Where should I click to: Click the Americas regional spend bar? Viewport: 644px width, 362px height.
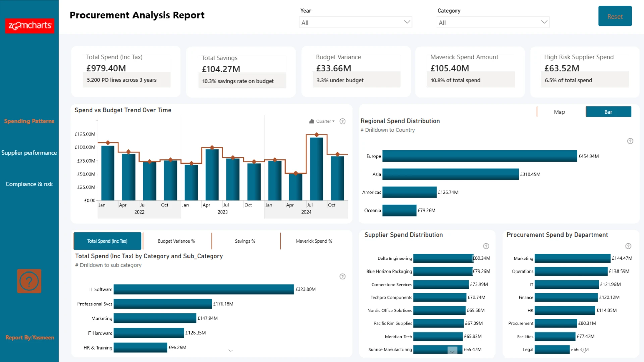(410, 192)
